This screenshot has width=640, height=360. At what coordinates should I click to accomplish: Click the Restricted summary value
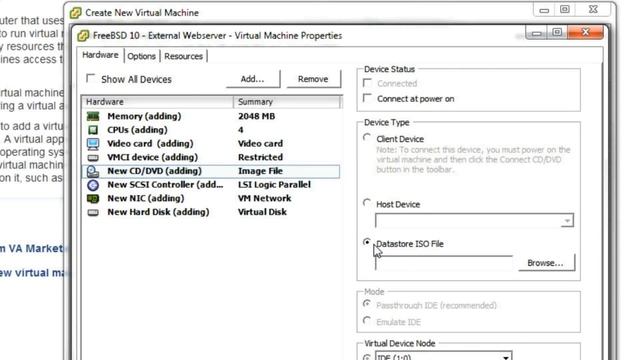click(x=260, y=158)
